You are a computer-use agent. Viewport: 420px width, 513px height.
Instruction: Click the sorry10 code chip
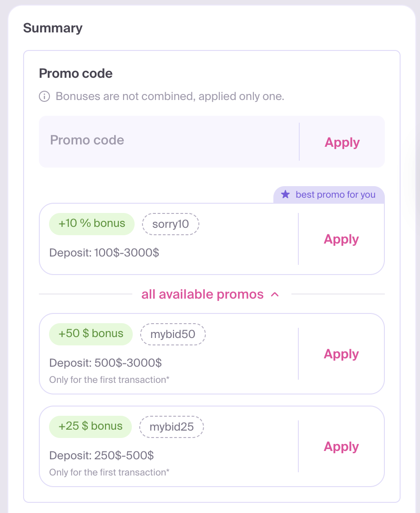171,224
